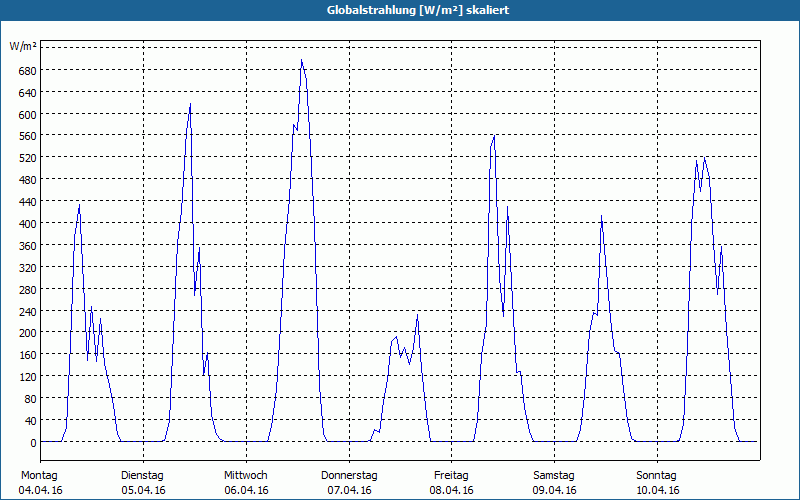The width and height of the screenshot is (800, 500).
Task: Click the 0 value on y-axis
Action: [x=33, y=443]
